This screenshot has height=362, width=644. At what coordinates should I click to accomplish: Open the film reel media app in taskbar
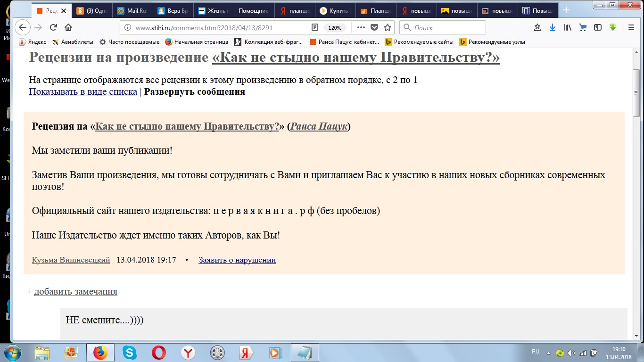[217, 353]
